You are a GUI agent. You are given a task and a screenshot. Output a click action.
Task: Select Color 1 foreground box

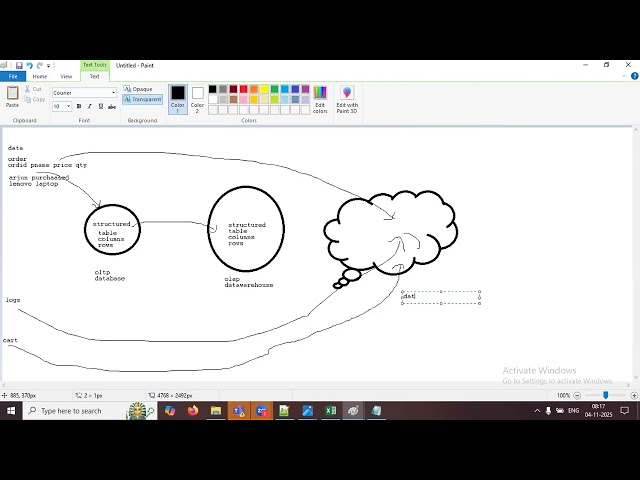178,99
